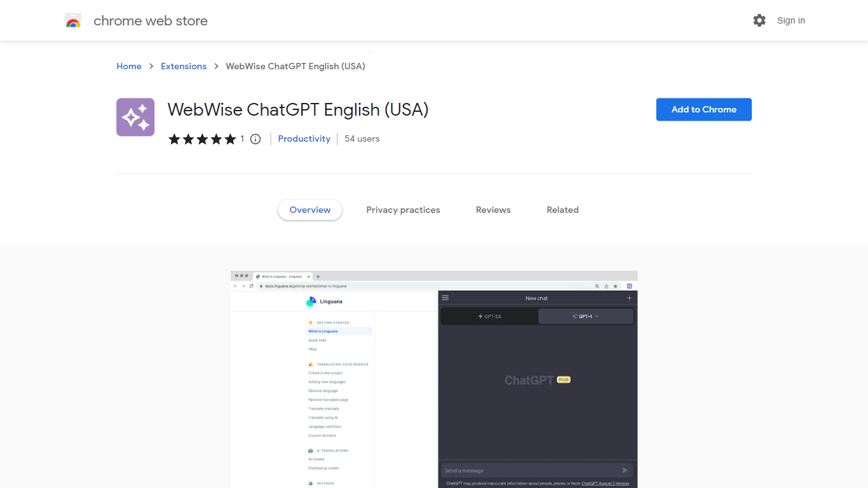Click the WebWise purple sparkle extension icon
The height and width of the screenshot is (488, 868).
click(135, 117)
